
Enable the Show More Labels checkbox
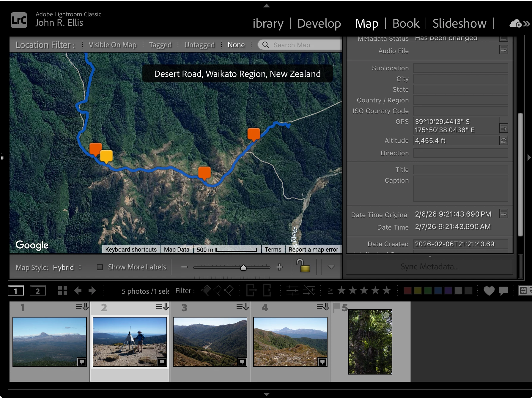click(100, 267)
